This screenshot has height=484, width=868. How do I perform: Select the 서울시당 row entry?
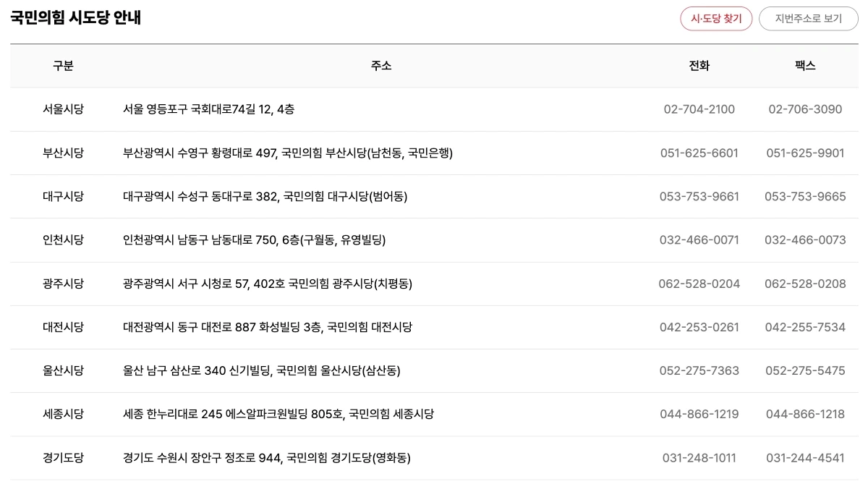click(64, 109)
